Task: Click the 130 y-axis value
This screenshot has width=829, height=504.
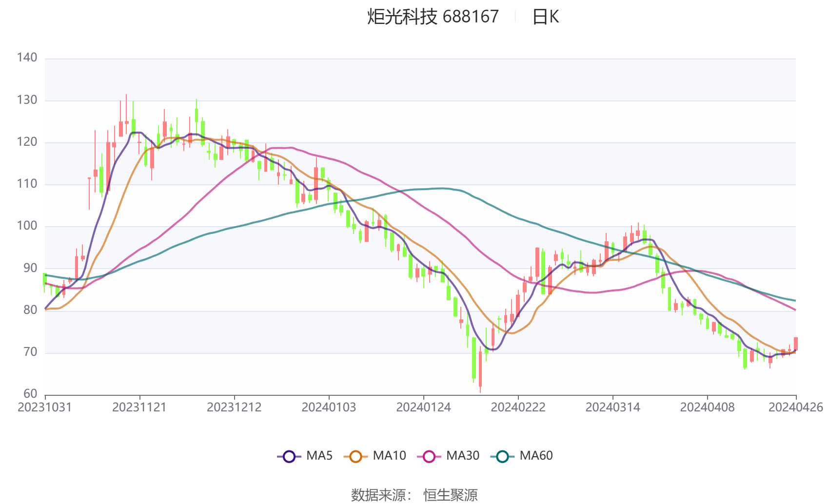Action: (x=27, y=100)
